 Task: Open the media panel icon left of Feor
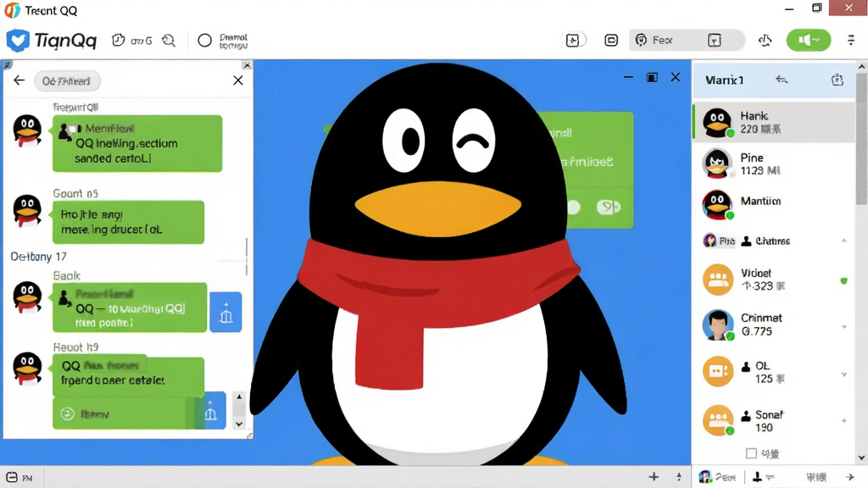coord(573,40)
